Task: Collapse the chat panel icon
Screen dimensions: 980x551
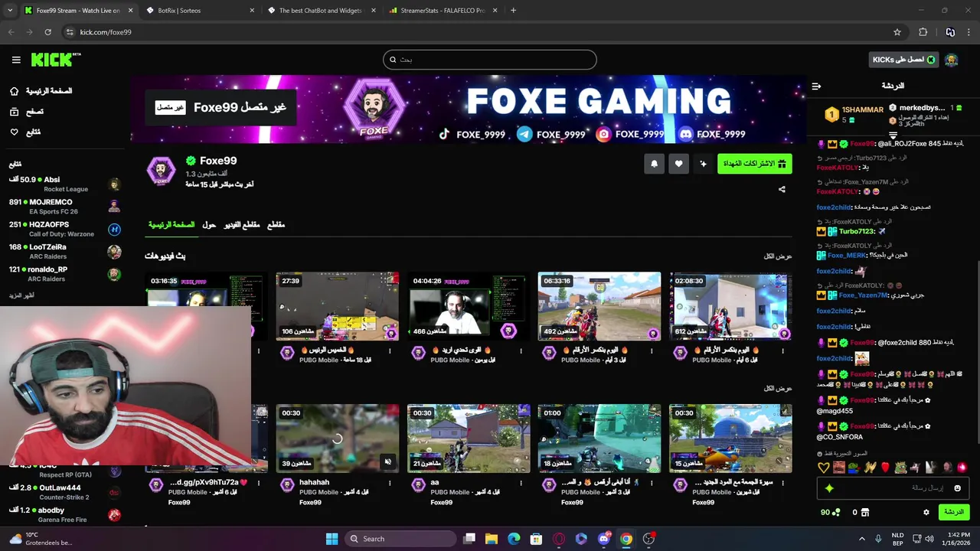Action: click(816, 86)
